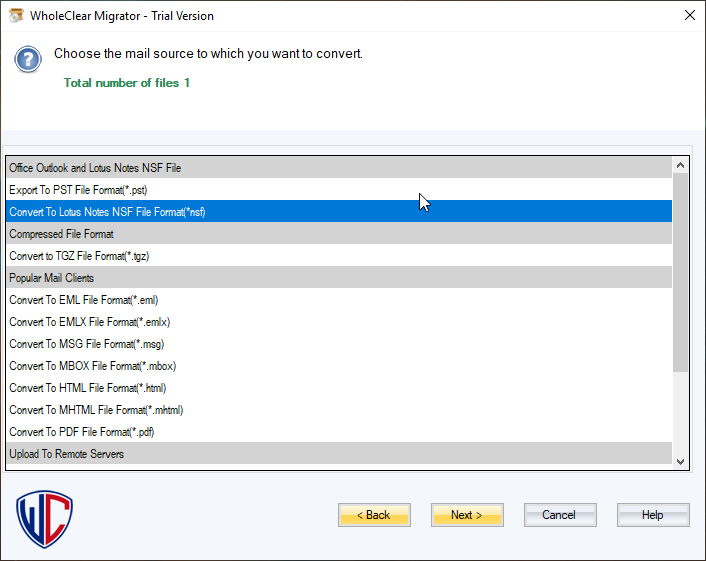Open Help from the bottom button

tap(653, 515)
